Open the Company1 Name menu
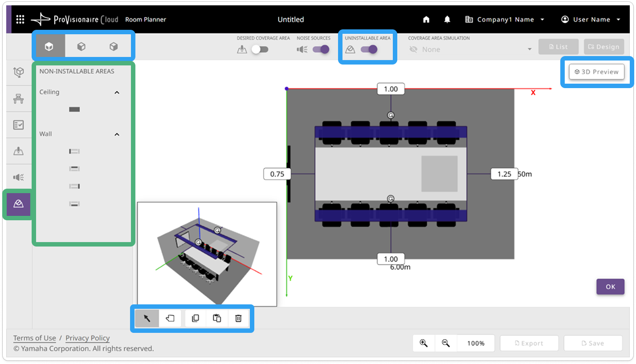Viewport: 636px width, 364px height. point(505,20)
